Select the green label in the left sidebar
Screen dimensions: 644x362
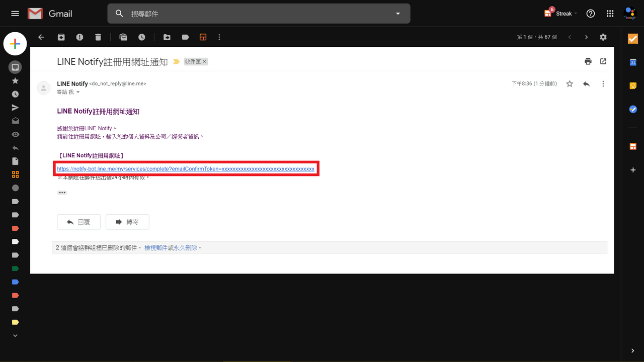[15, 268]
